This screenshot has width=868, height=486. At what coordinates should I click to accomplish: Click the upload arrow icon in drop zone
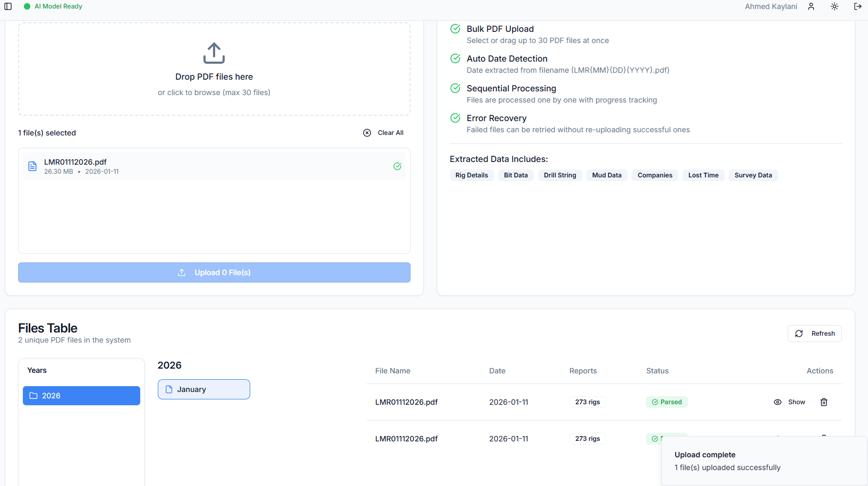point(214,53)
